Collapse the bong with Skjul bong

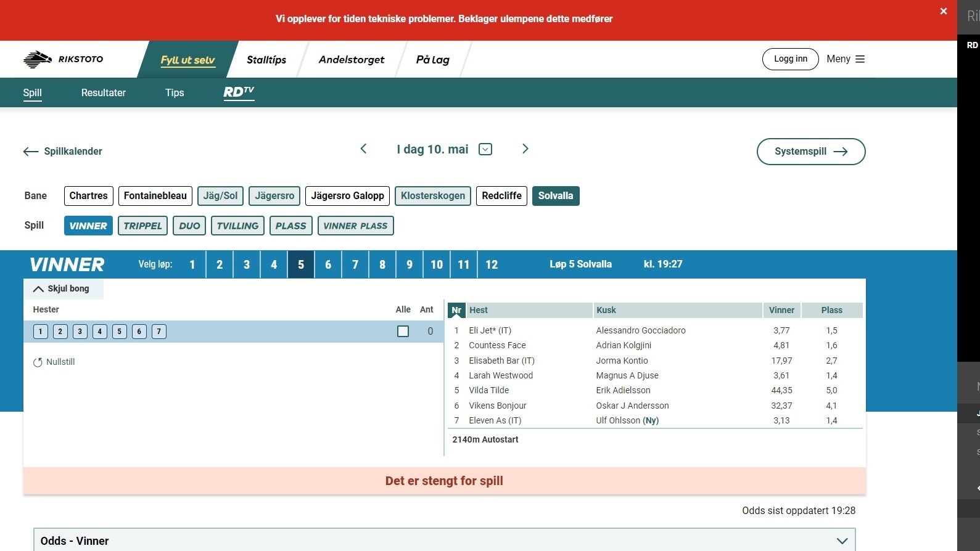(63, 288)
